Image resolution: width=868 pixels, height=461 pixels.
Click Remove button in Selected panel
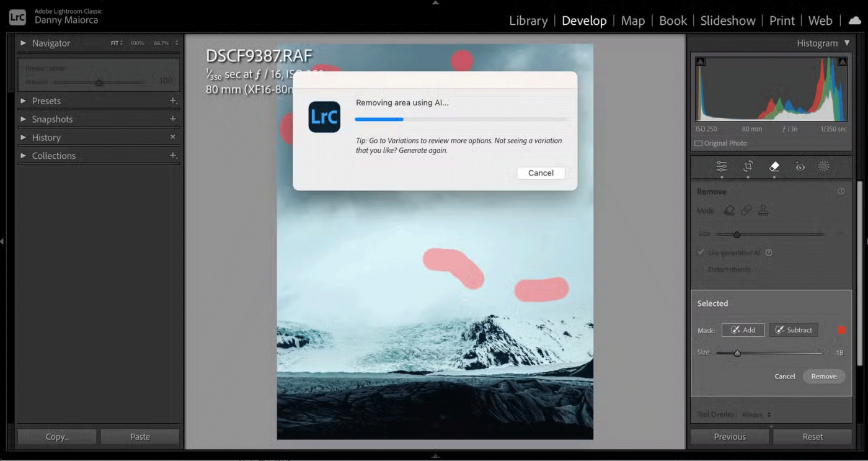pos(824,376)
